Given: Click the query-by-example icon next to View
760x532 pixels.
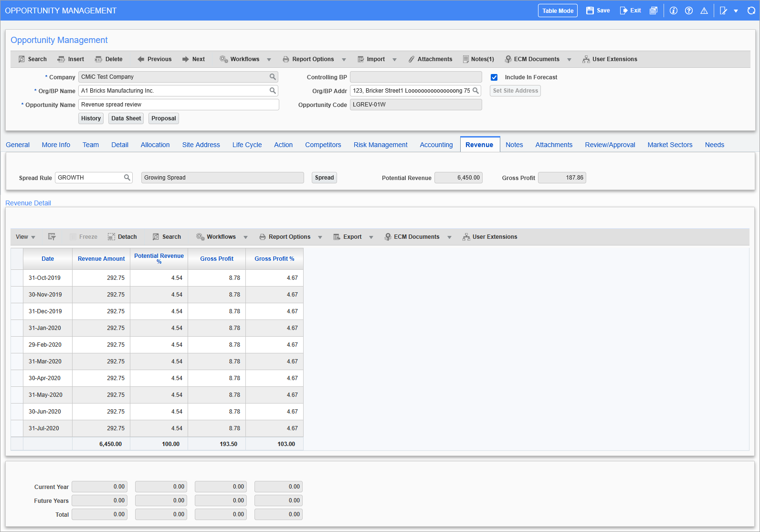Looking at the screenshot, I should click(52, 237).
